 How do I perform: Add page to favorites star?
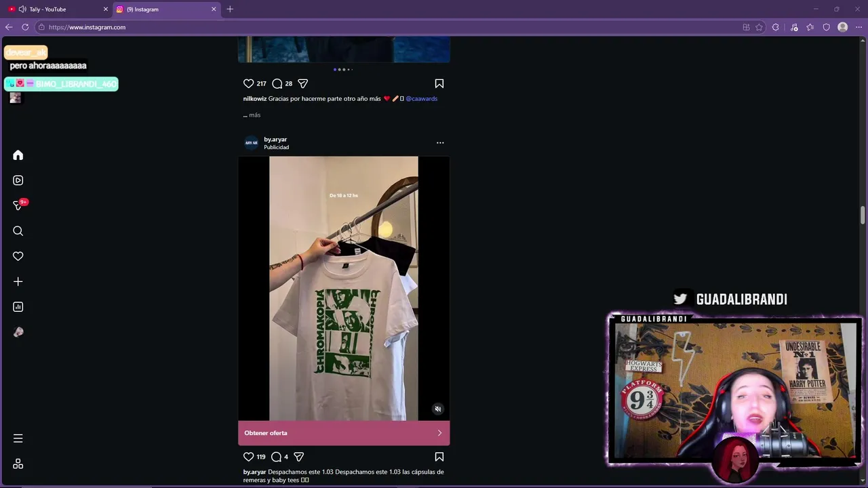pyautogui.click(x=759, y=27)
